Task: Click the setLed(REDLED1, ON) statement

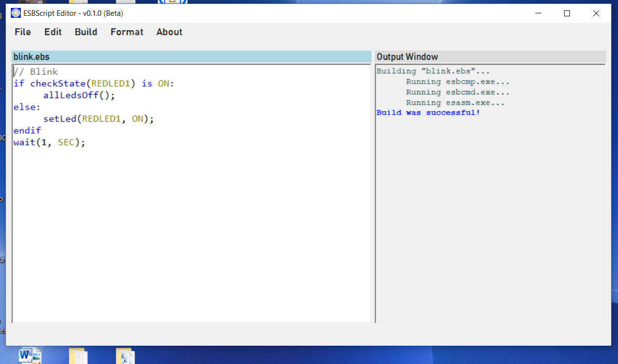Action: 98,119
